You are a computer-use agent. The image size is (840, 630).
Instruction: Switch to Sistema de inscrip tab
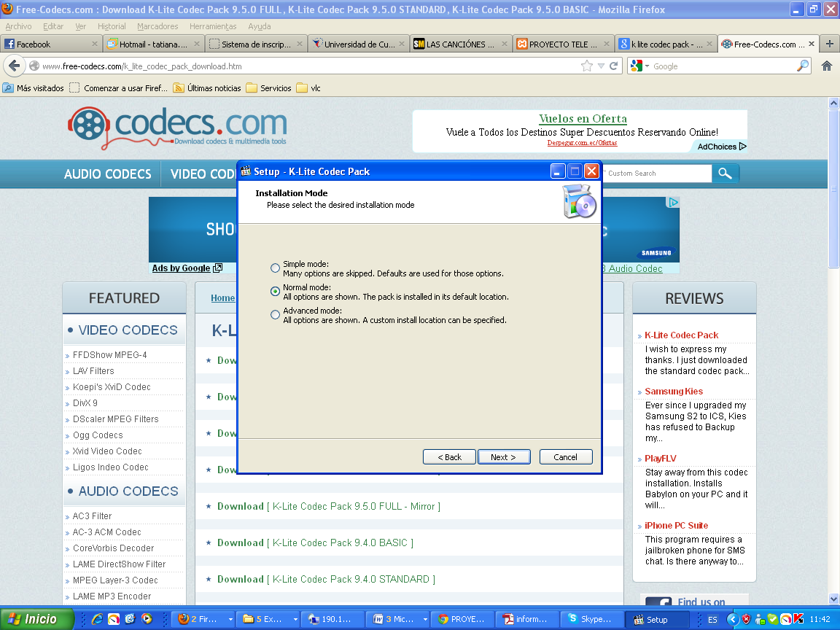256,44
